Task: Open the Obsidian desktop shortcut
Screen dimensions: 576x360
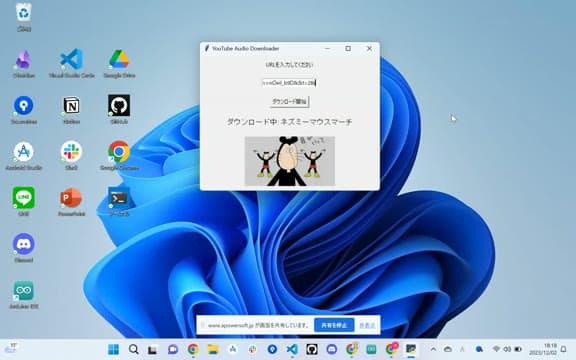Action: (x=24, y=63)
